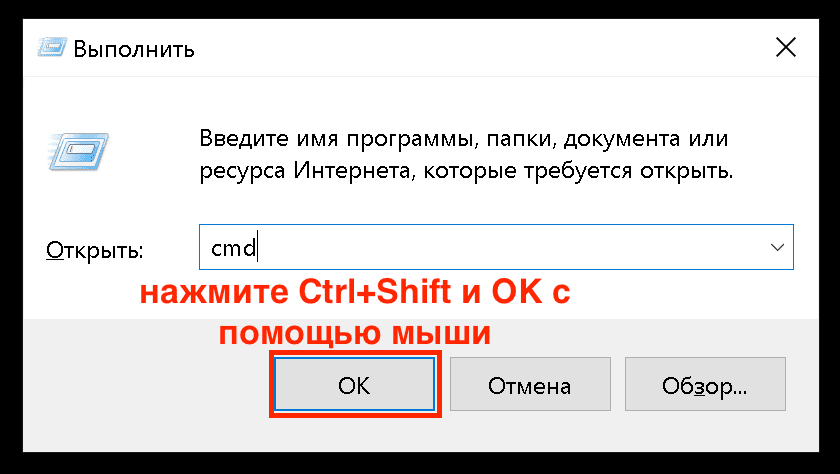
Task: Expand the Открыть combo box arrow
Action: pyautogui.click(x=777, y=247)
